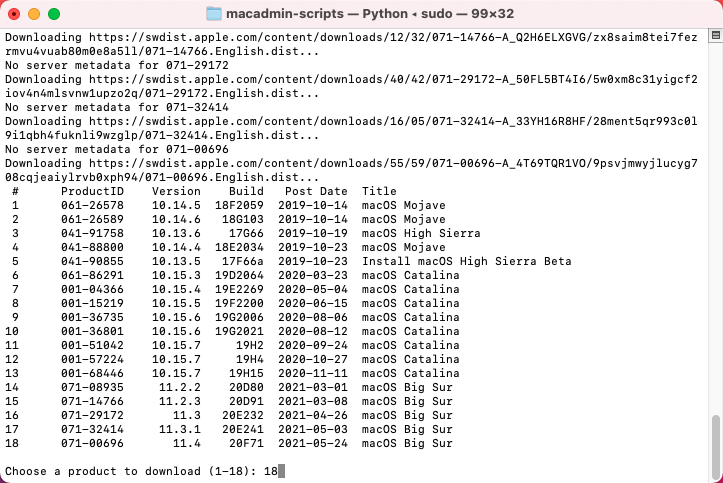Click ProductID 041-90855
The width and height of the screenshot is (723, 483).
pos(92,261)
